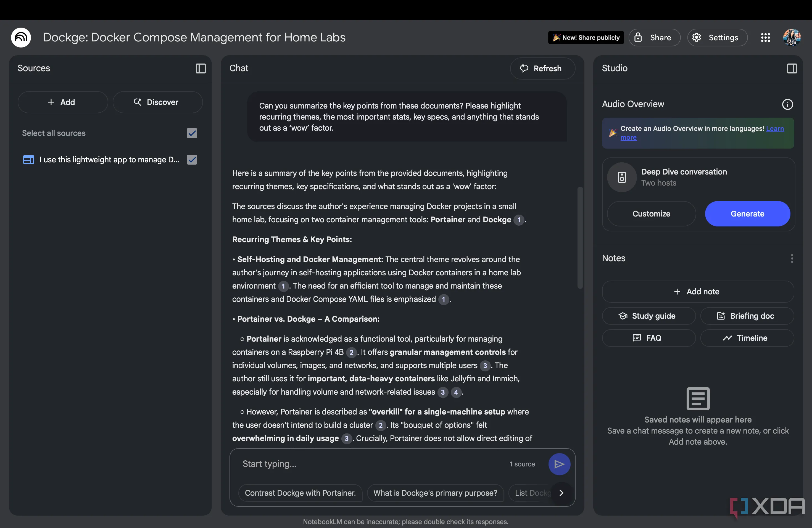Click the notebook title 'Dockge: Docker Compose Management'

click(194, 38)
